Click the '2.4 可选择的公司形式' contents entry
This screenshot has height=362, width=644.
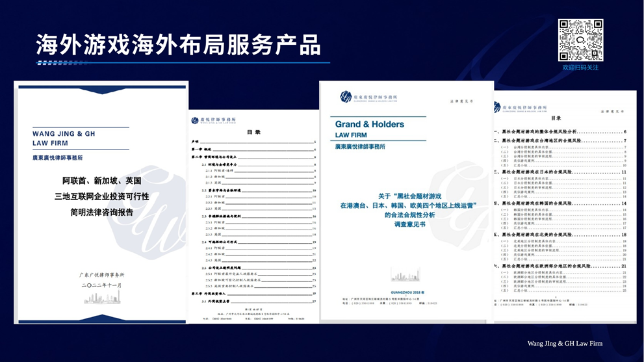pos(259,242)
